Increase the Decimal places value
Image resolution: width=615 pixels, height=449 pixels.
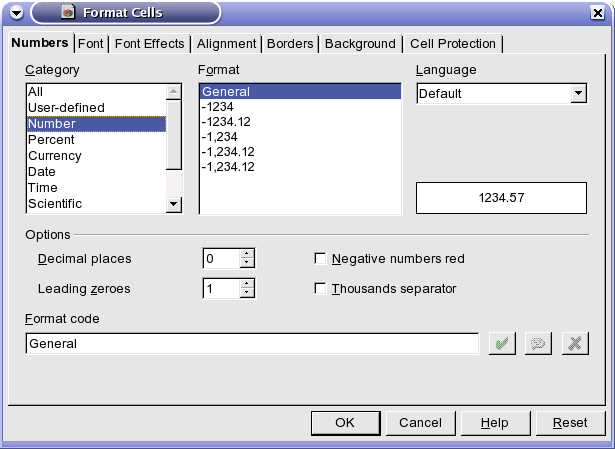click(x=247, y=254)
